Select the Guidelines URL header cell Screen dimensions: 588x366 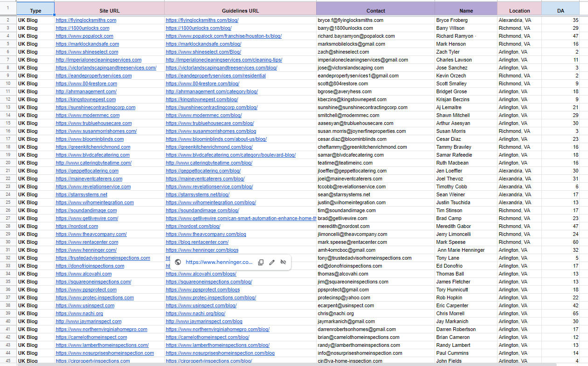pyautogui.click(x=240, y=9)
